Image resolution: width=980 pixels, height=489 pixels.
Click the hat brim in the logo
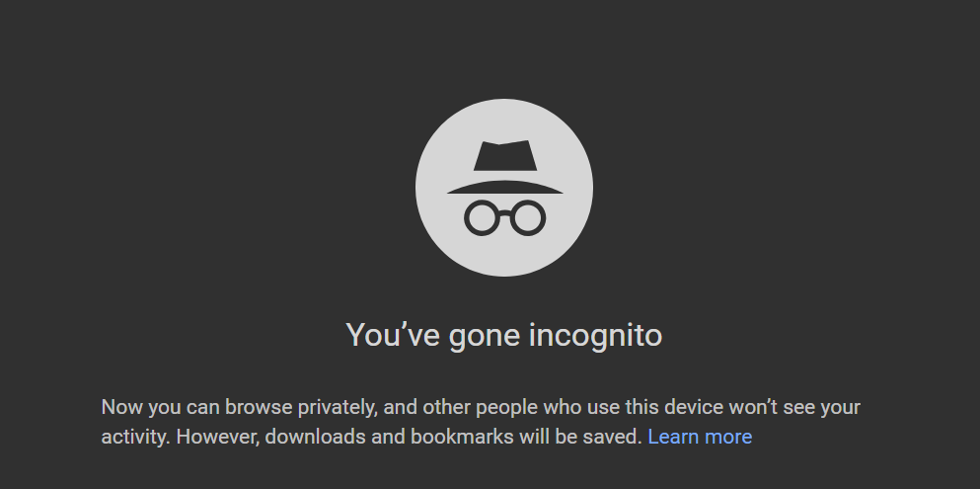pos(504,187)
